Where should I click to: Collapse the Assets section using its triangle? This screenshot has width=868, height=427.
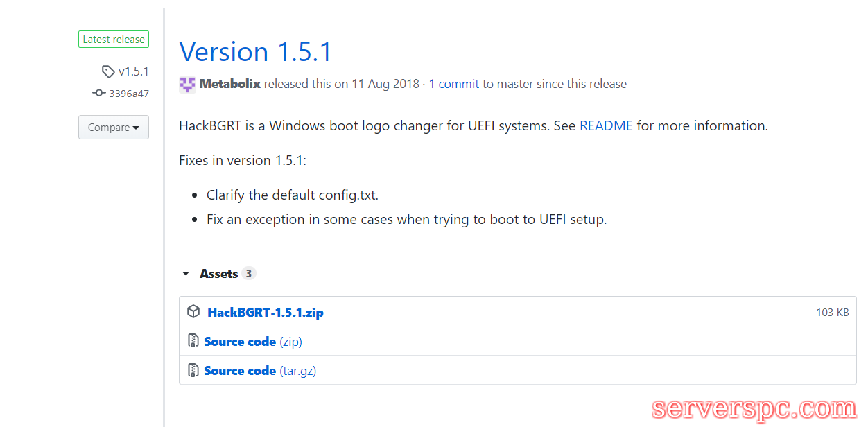coord(186,274)
